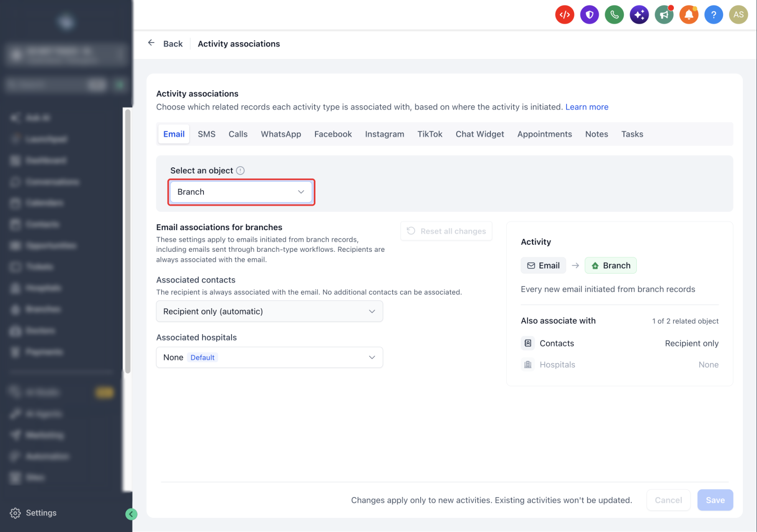Viewport: 757px width, 532px height.
Task: Switch to the Email tab
Action: (x=174, y=134)
